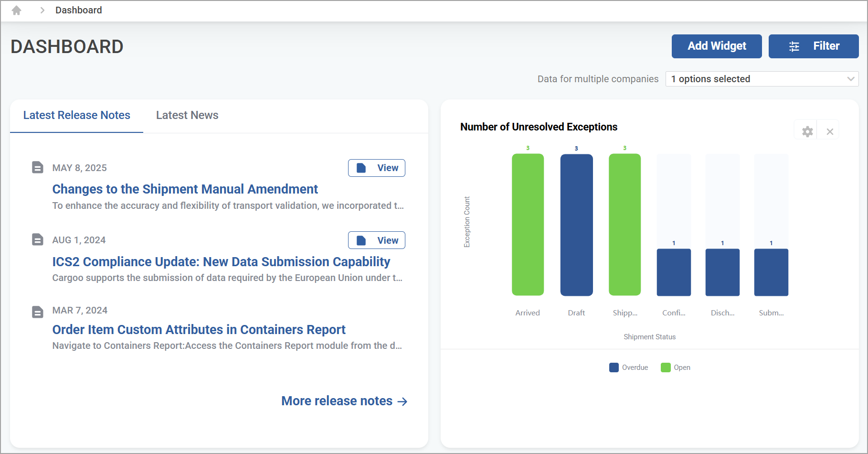View the Shipment Manual Amendment release note
This screenshot has height=454, width=868.
[377, 168]
